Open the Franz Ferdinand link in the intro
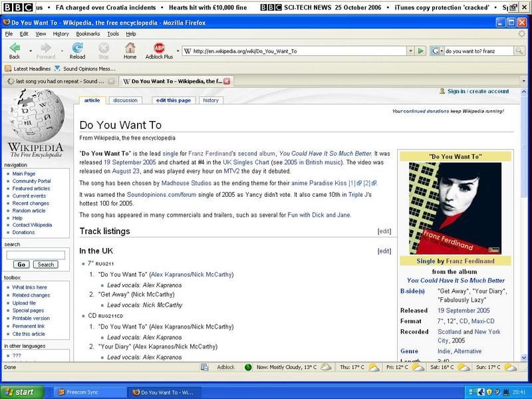 [x=210, y=154]
